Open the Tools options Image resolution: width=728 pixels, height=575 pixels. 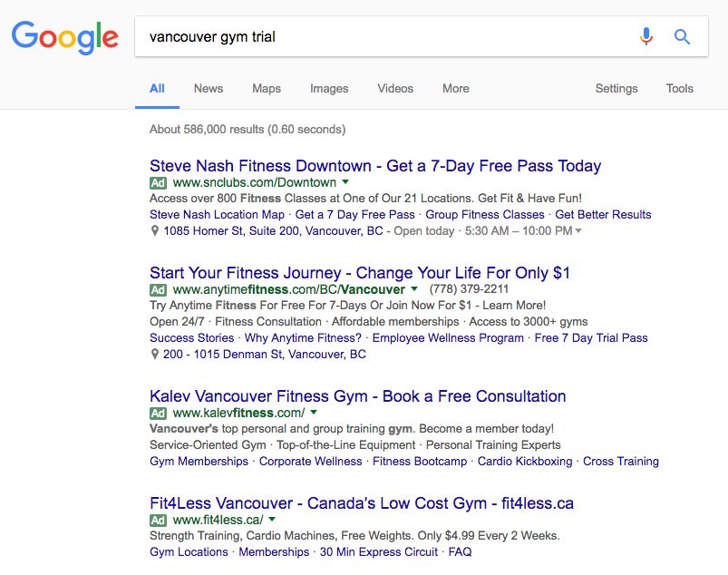(680, 88)
